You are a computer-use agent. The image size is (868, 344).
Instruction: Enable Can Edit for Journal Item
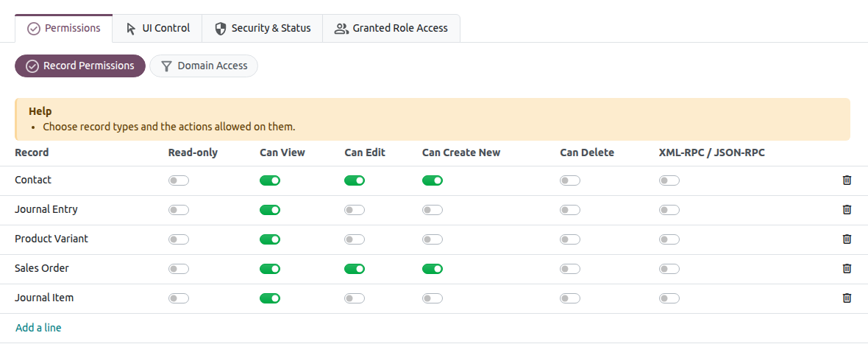[355, 298]
